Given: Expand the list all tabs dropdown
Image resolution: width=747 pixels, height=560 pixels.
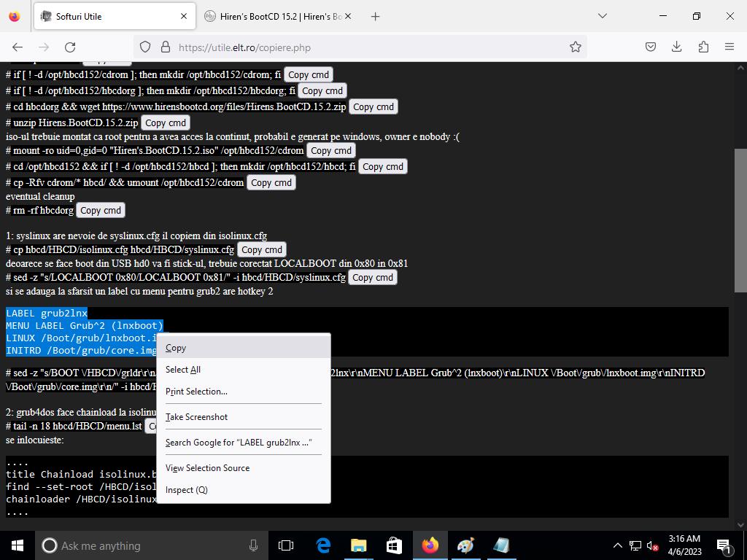Looking at the screenshot, I should [x=602, y=16].
